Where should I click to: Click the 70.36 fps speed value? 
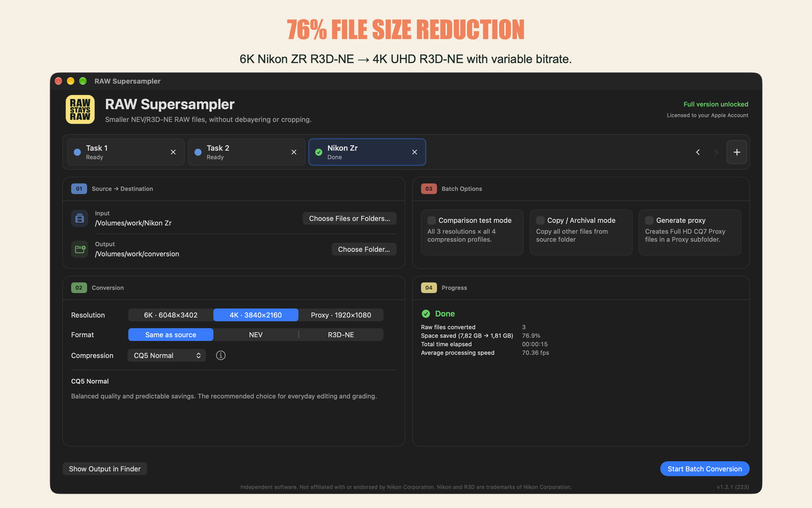[535, 353]
